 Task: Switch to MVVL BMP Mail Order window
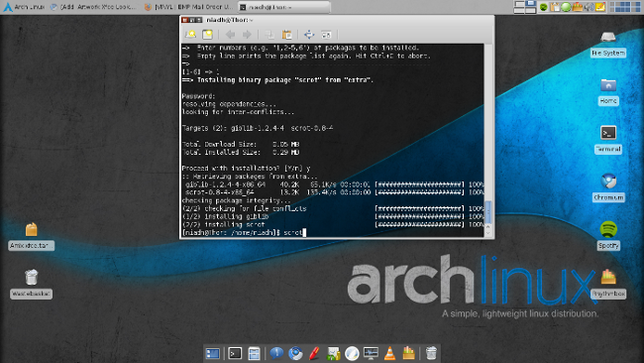click(189, 7)
